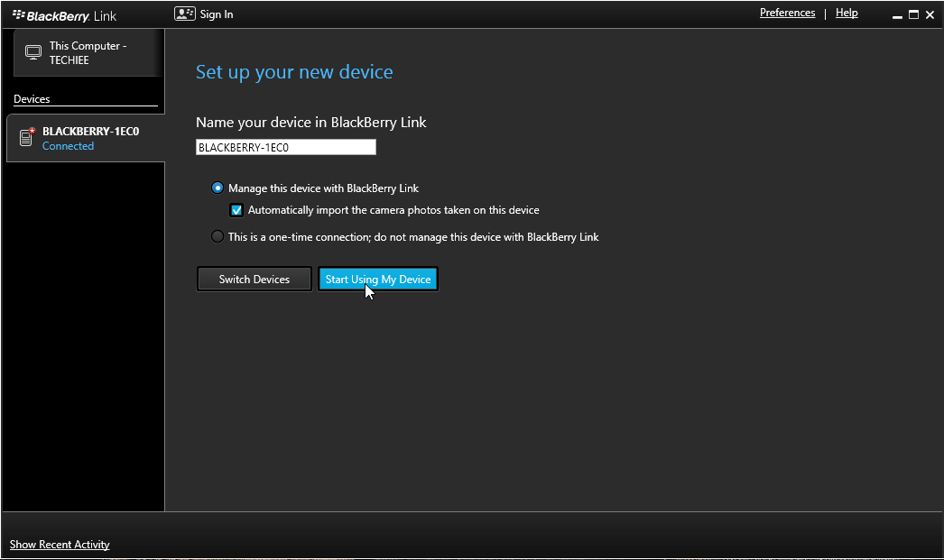The image size is (944, 560).
Task: Minimize the BlackBerry Link window
Action: click(897, 14)
